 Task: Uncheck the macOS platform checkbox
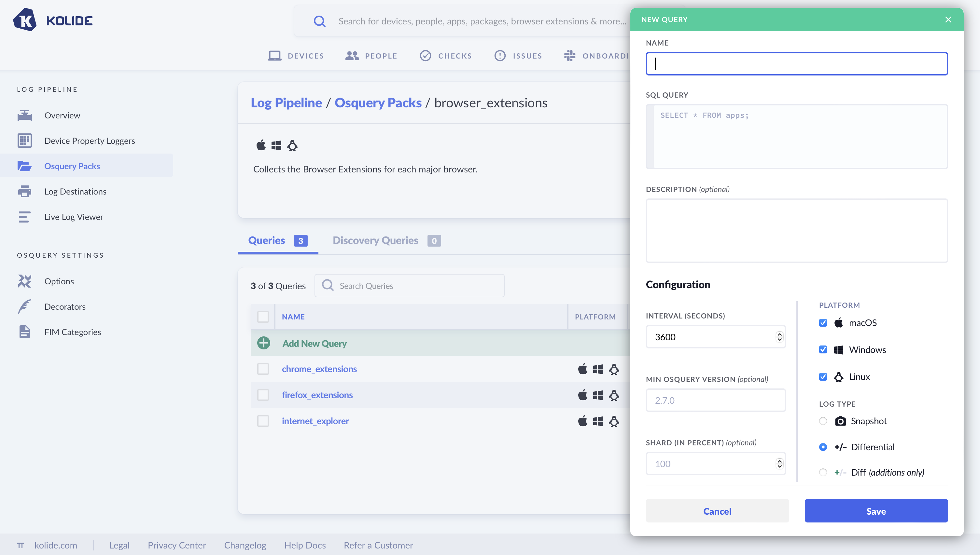823,323
